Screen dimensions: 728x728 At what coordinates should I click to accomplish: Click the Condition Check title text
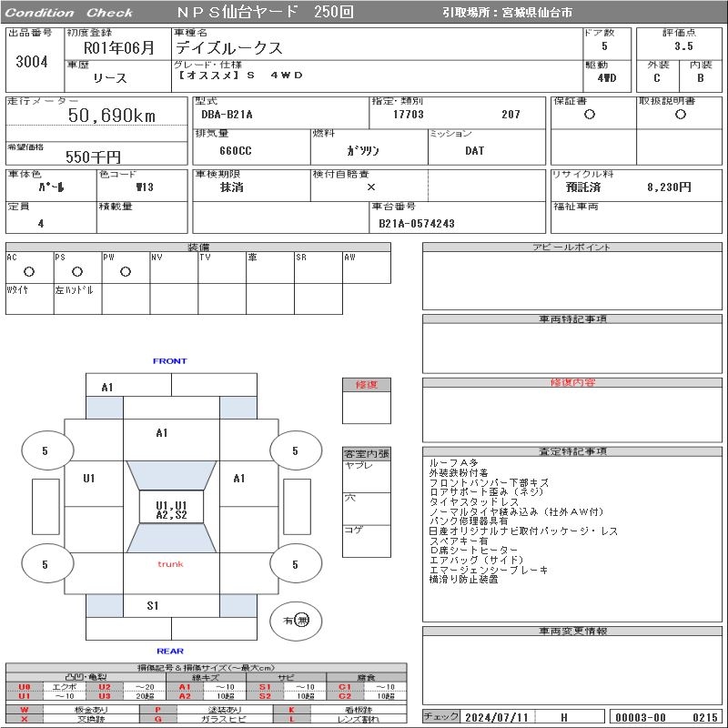click(x=69, y=13)
